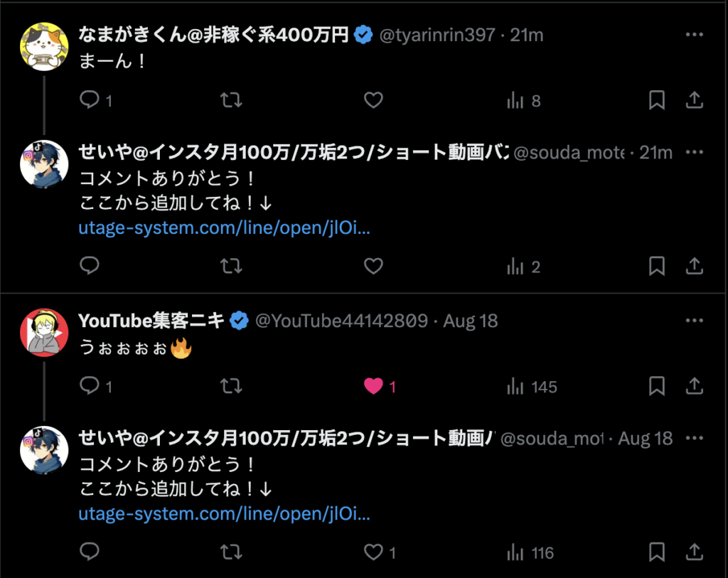Open more options on なまがきくん tweet

694,34
